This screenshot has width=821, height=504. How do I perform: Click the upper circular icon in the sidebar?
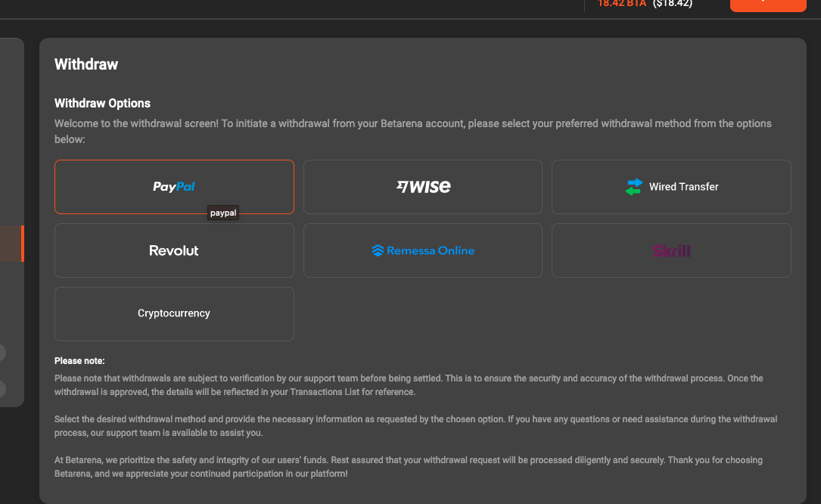pyautogui.click(x=2, y=352)
